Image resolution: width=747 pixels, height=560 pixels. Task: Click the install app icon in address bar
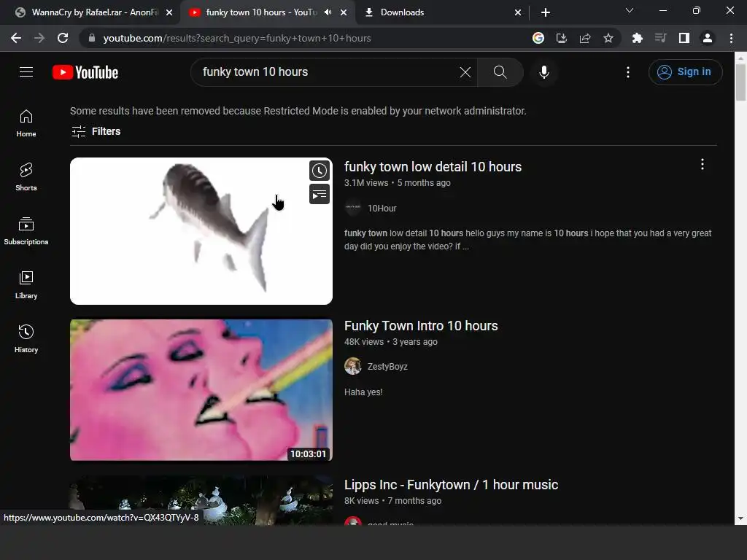coord(562,38)
